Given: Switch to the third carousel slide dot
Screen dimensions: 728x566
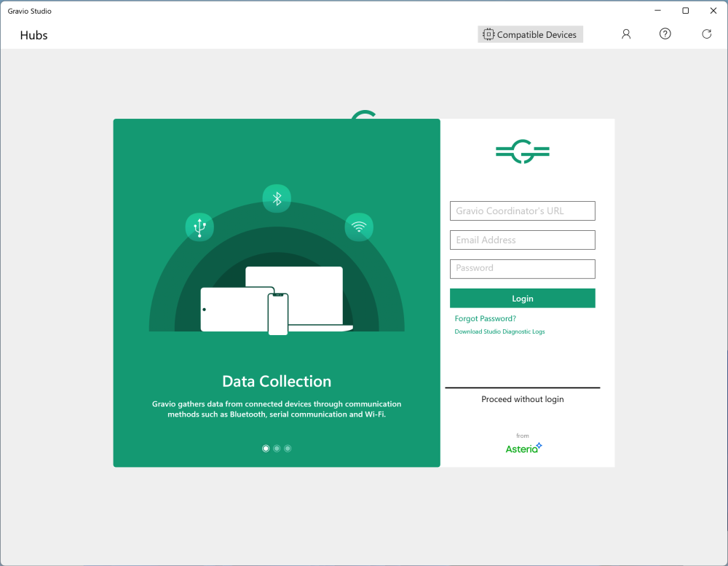Looking at the screenshot, I should click(288, 449).
